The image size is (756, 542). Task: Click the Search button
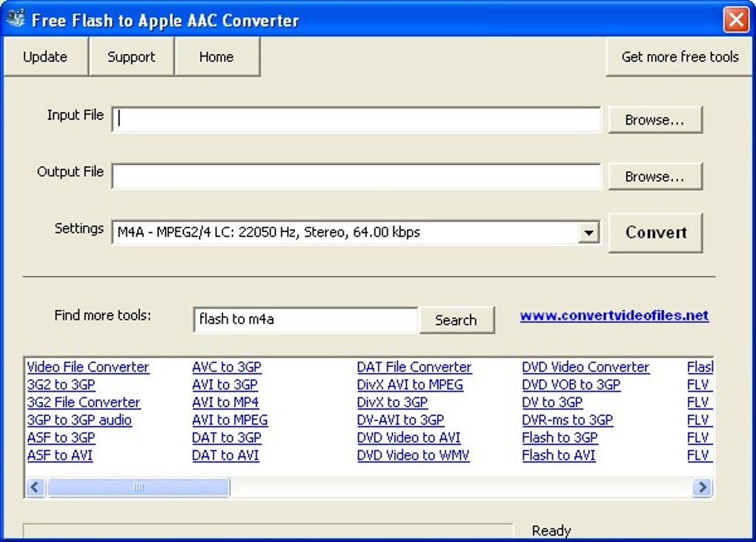tap(456, 320)
